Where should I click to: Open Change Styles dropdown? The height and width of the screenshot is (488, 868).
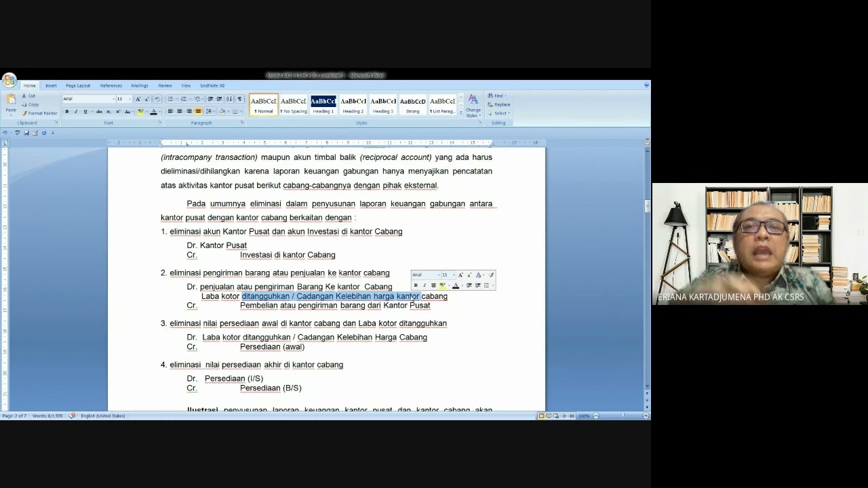point(473,105)
